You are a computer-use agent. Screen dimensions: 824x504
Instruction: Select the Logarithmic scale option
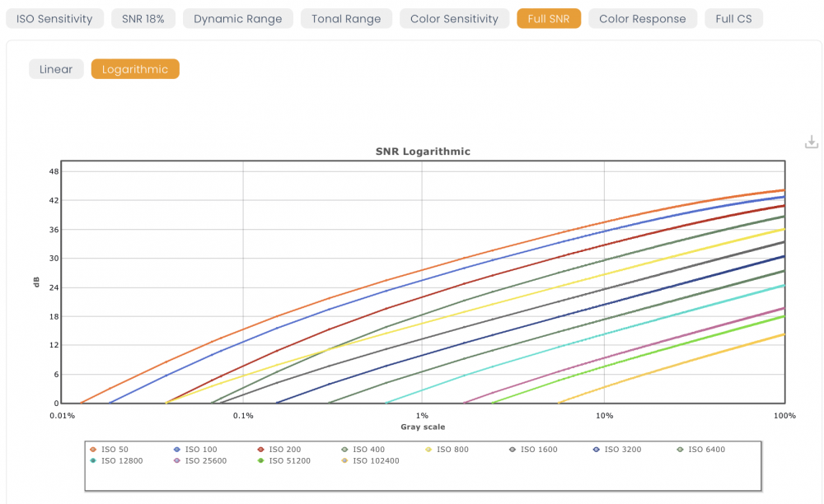point(135,69)
